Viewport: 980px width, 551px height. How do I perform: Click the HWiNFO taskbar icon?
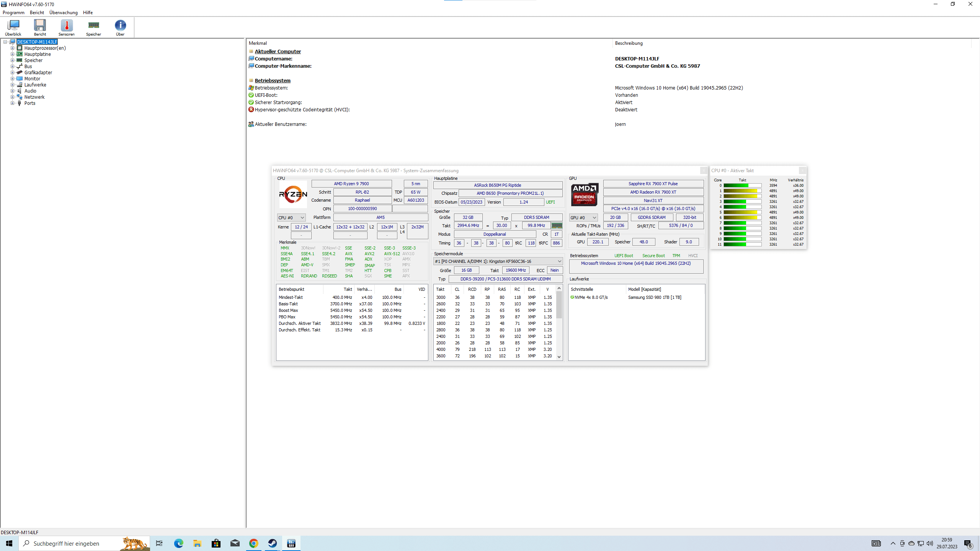pyautogui.click(x=291, y=543)
